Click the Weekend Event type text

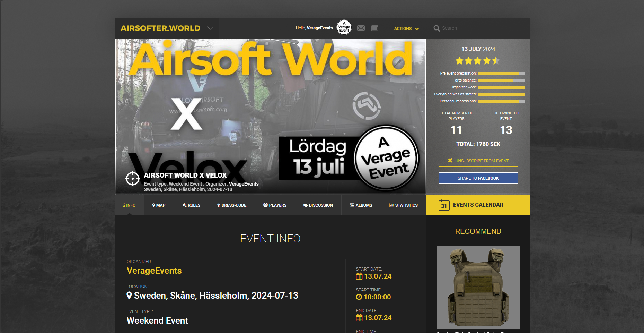(157, 321)
